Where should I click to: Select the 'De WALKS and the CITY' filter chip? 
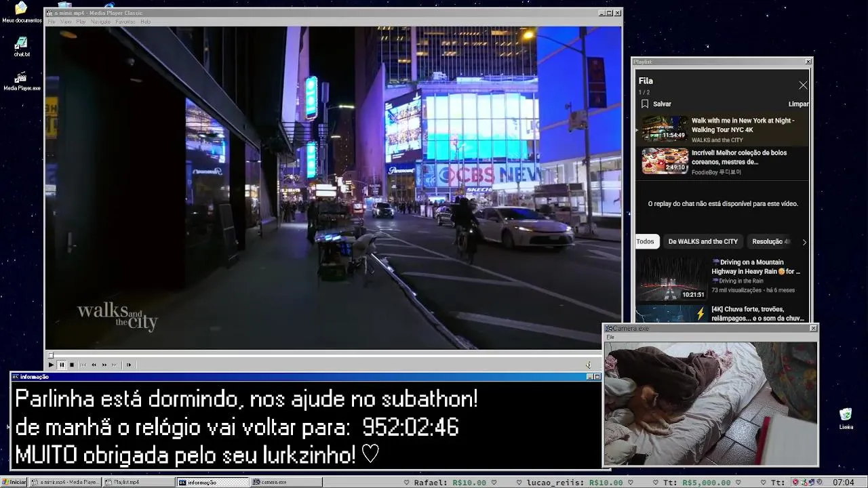coord(703,241)
